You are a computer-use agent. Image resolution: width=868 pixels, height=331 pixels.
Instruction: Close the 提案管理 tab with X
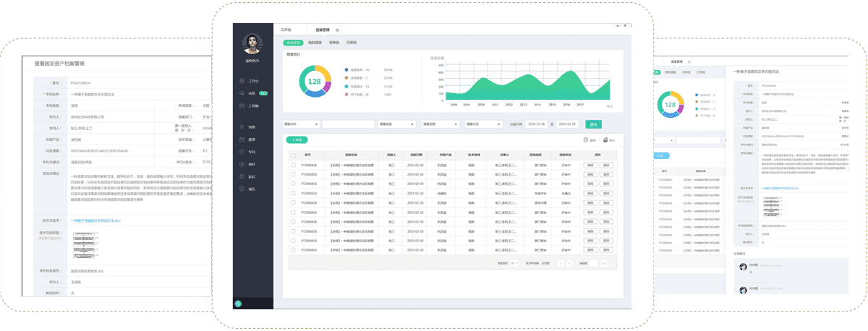click(x=337, y=30)
